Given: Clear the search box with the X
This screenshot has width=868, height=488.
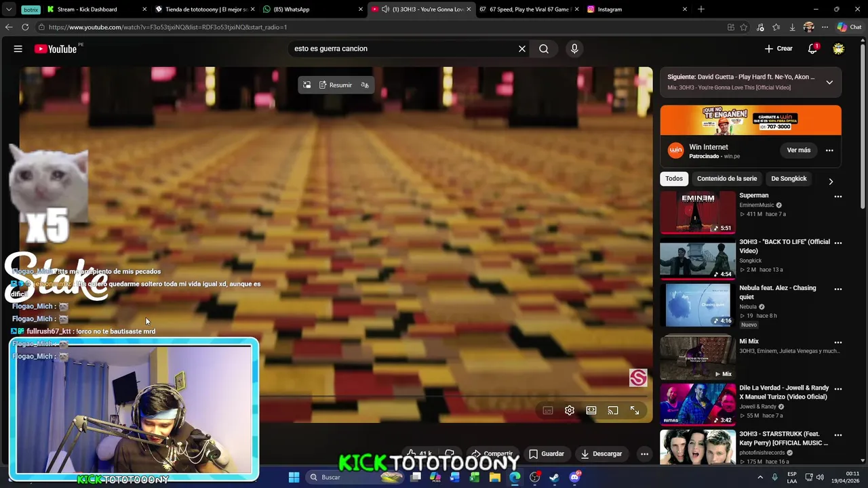Looking at the screenshot, I should click(x=522, y=49).
